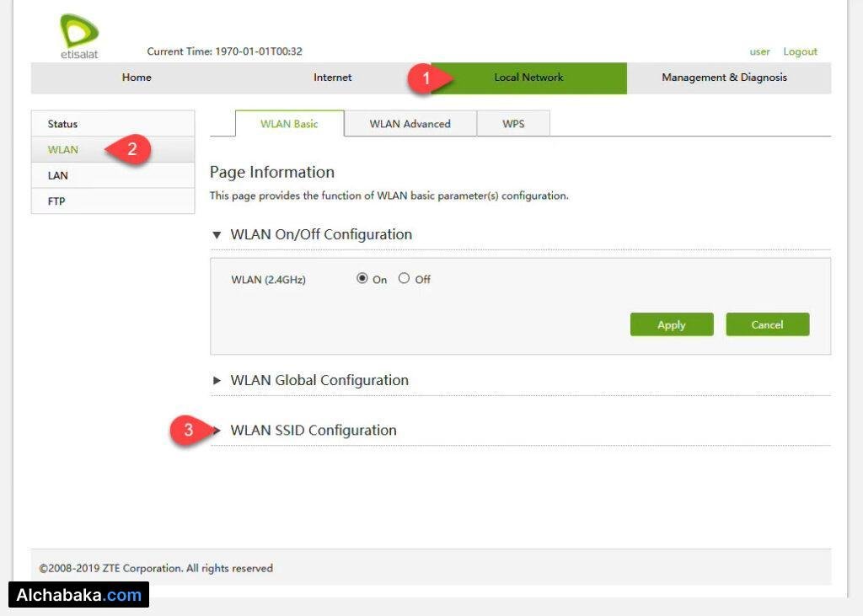Select the On radio button for WLAN 2.4GHz
This screenshot has width=863, height=616.
point(362,279)
